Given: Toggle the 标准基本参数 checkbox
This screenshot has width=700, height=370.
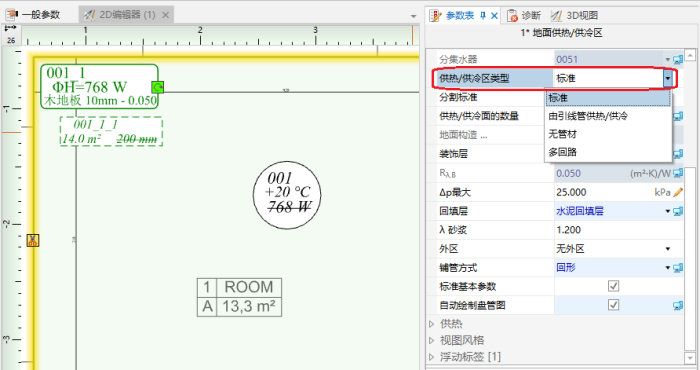Looking at the screenshot, I should 613,286.
